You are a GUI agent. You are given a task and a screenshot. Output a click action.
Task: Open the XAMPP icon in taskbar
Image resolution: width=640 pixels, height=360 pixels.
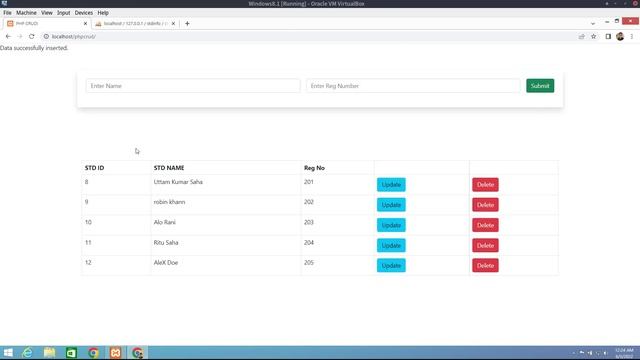116,353
